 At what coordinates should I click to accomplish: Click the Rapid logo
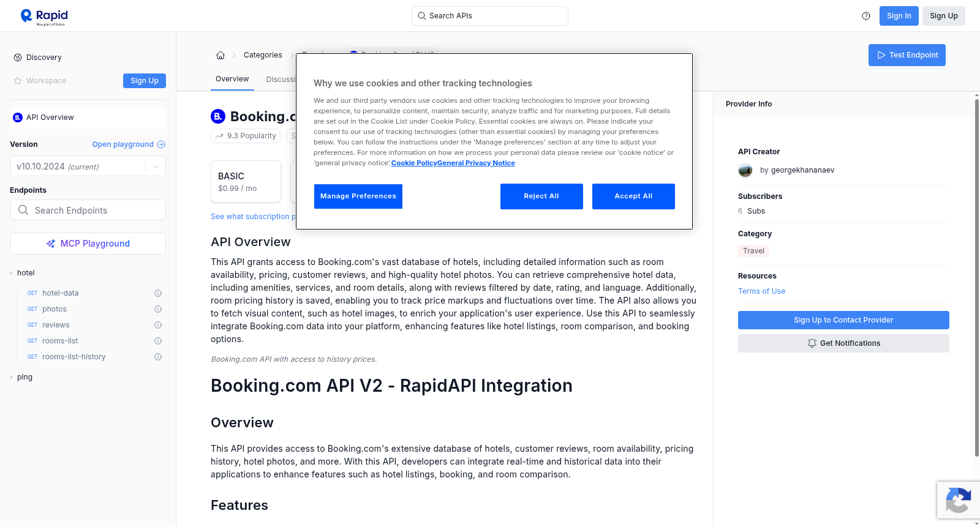44,17
